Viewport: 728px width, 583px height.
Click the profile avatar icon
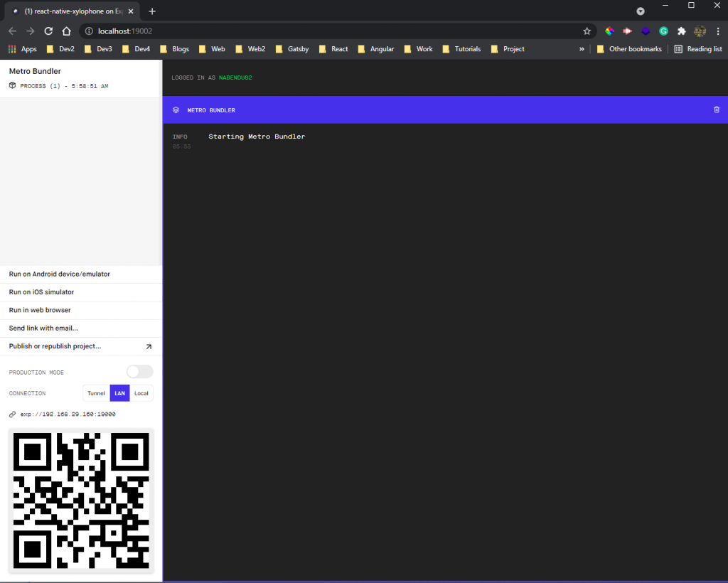click(700, 31)
